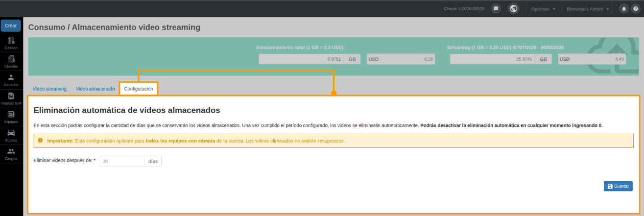Click the warning icon in the Importante notice

(40, 141)
